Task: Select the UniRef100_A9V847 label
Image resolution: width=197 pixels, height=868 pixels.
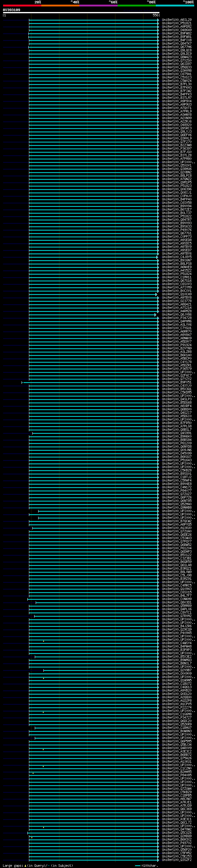Action: pos(176,335)
